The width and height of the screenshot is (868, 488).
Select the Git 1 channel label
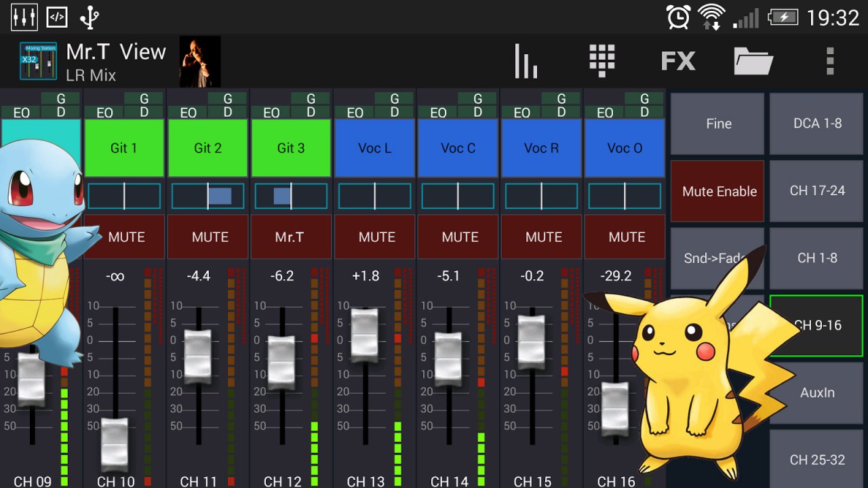coord(125,148)
